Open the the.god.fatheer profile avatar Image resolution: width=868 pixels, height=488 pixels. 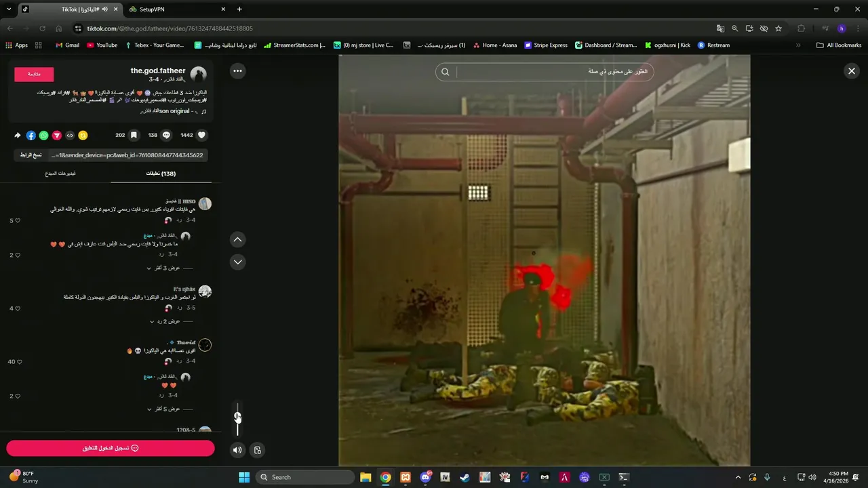coord(198,75)
